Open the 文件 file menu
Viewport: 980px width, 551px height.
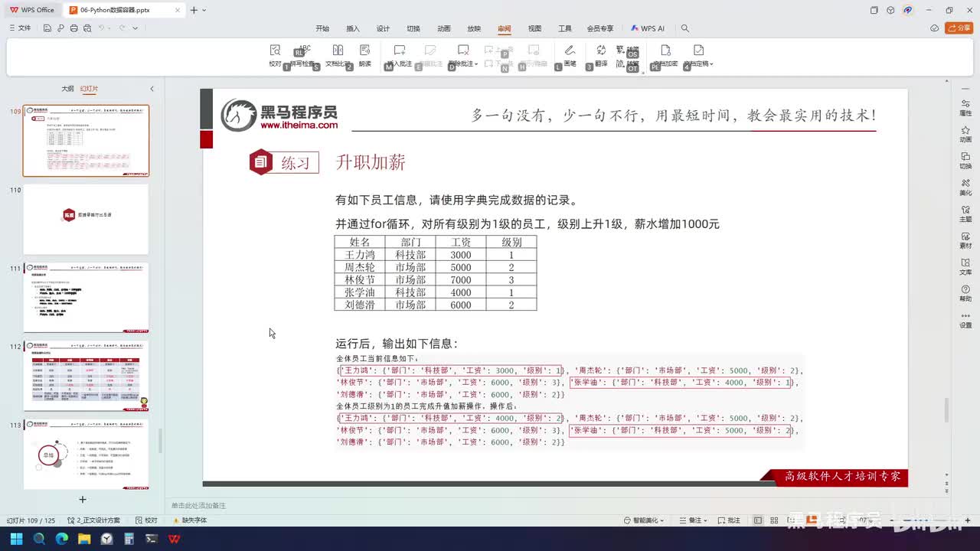21,28
